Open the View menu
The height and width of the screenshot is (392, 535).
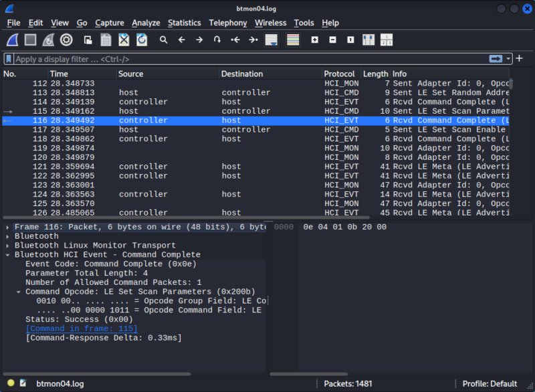(x=60, y=23)
